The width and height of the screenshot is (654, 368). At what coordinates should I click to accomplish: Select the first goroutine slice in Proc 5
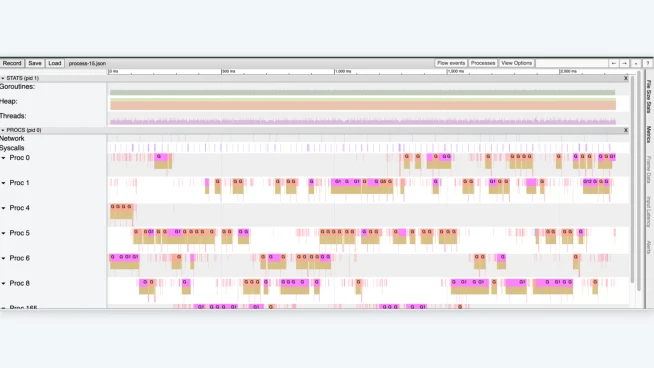coord(137,232)
